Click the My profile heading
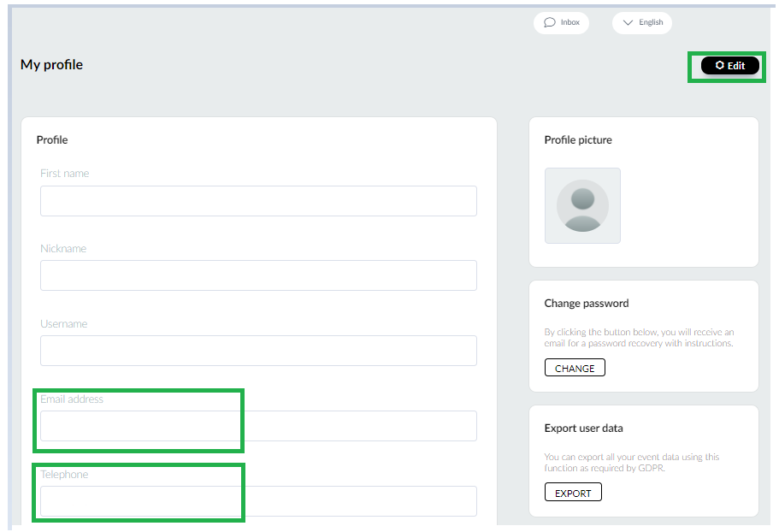 [51, 64]
